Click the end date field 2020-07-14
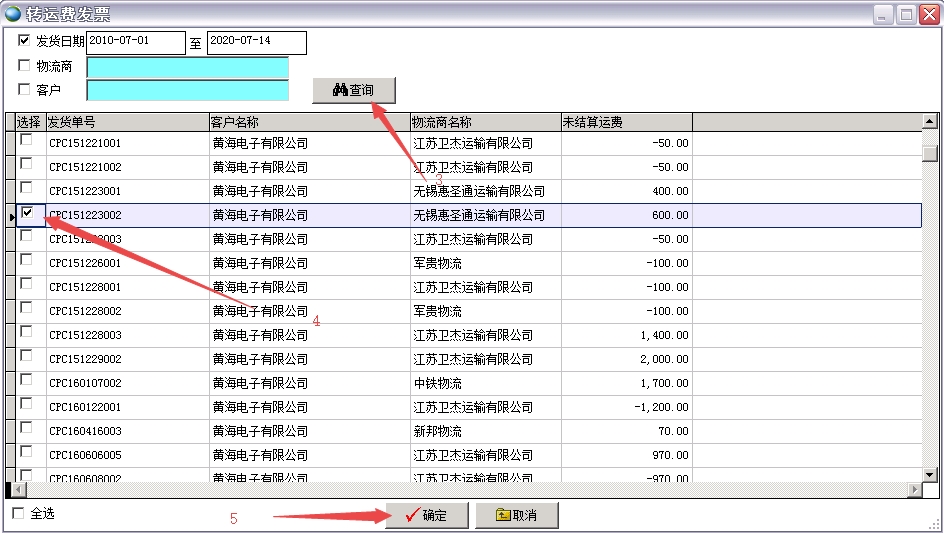 tap(257, 43)
